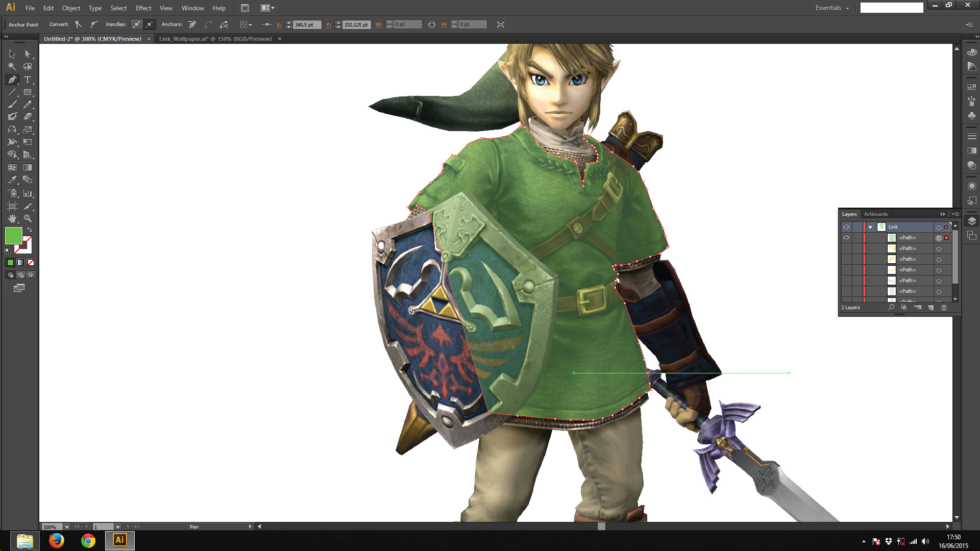Screen dimensions: 980x551
Task: Swap fill and stroke arrows
Action: [x=30, y=230]
